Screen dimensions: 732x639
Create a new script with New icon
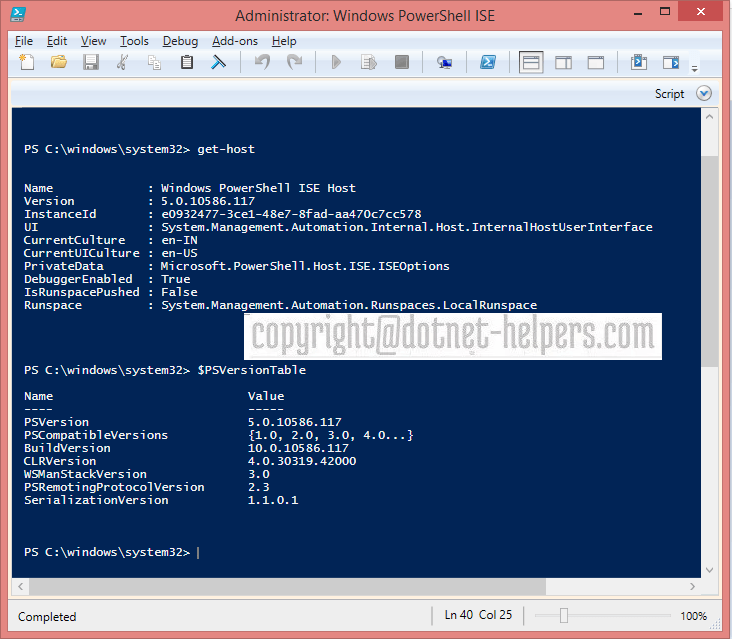click(x=27, y=62)
